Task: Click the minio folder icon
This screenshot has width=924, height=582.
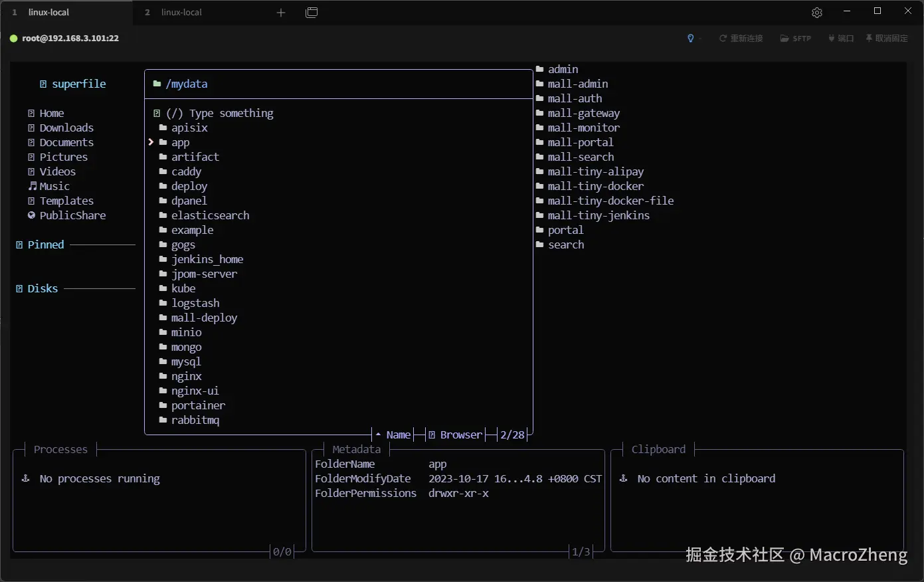Action: 163,333
